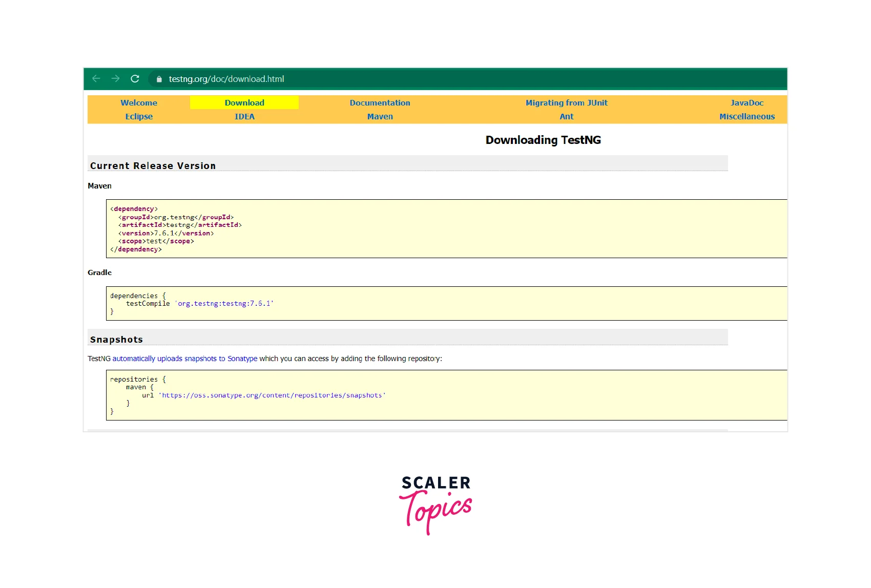Screen dimensions: 871x588
Task: Click the browser forward arrow
Action: pos(116,79)
